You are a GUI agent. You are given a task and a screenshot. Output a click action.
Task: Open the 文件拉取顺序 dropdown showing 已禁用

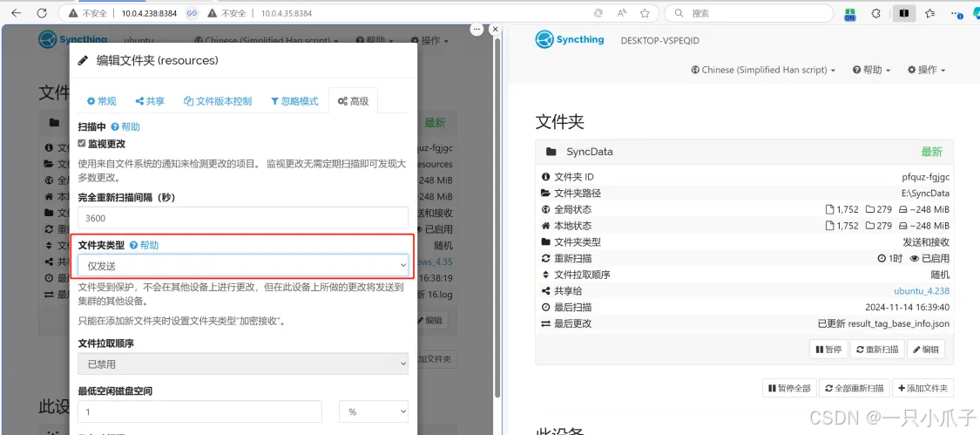click(x=243, y=364)
